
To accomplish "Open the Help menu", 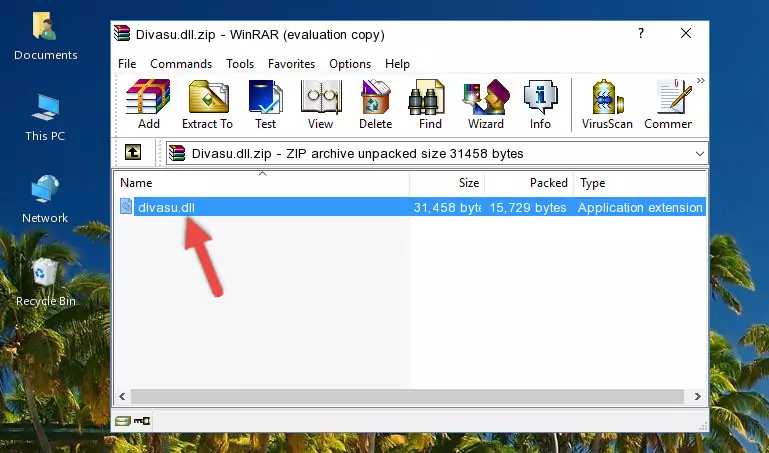I will [397, 64].
